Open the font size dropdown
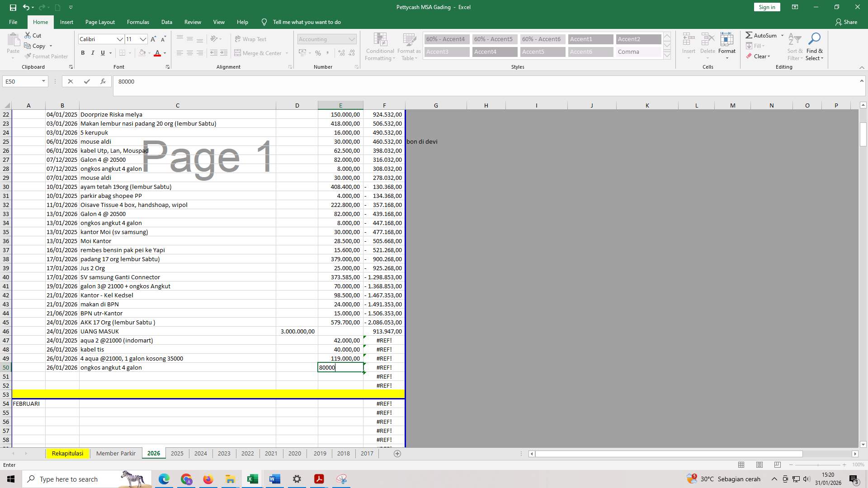The height and width of the screenshot is (488, 868). [x=143, y=39]
